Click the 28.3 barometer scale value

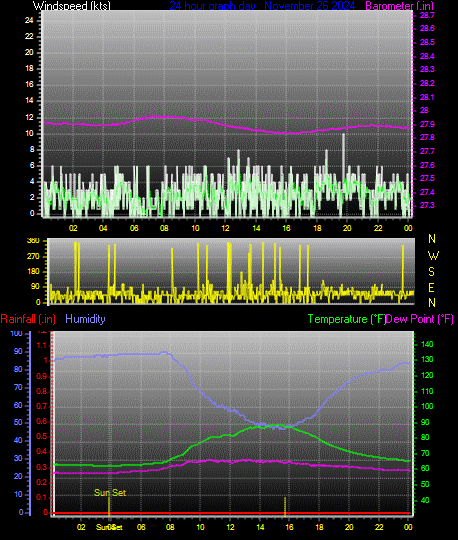point(427,69)
